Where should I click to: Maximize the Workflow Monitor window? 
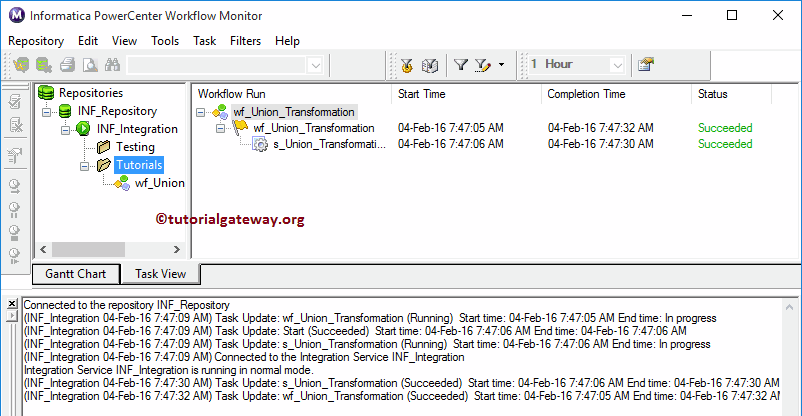point(732,15)
